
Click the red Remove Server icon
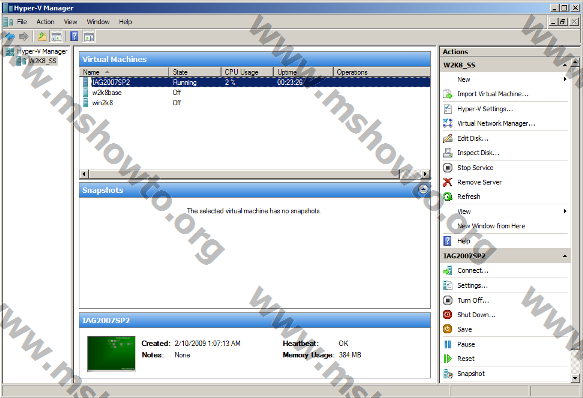point(448,182)
